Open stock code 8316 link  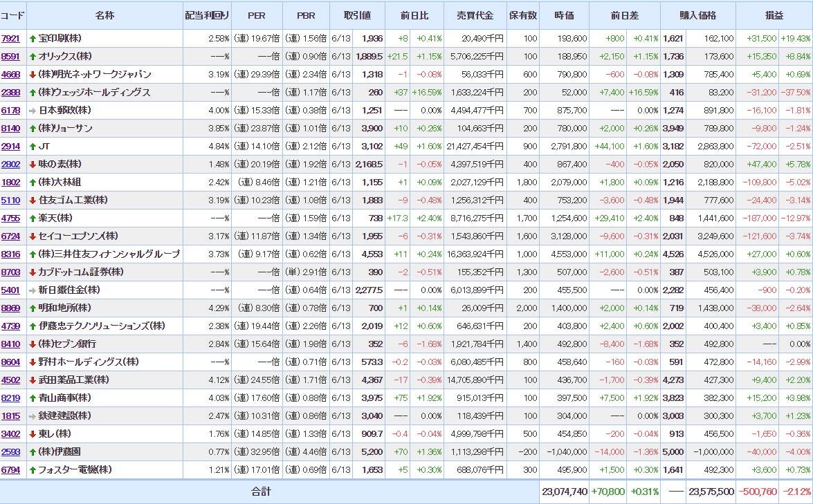tap(11, 254)
